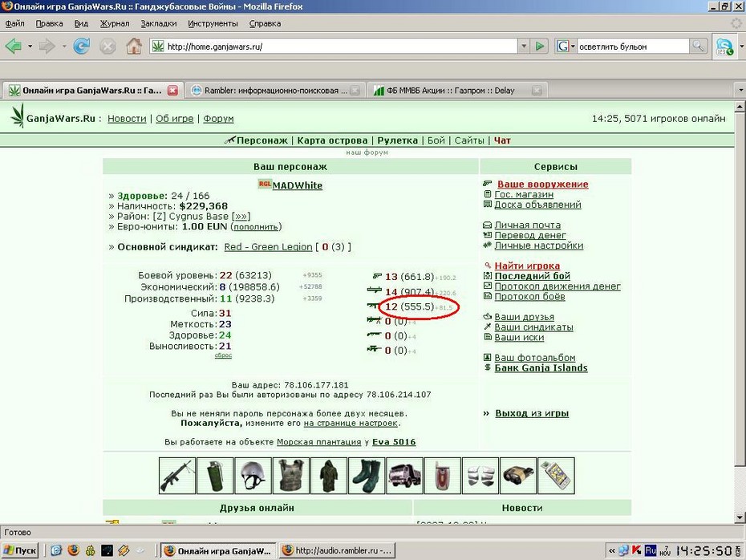Click the Google search input field
This screenshot has height=560, width=746.
click(x=633, y=47)
